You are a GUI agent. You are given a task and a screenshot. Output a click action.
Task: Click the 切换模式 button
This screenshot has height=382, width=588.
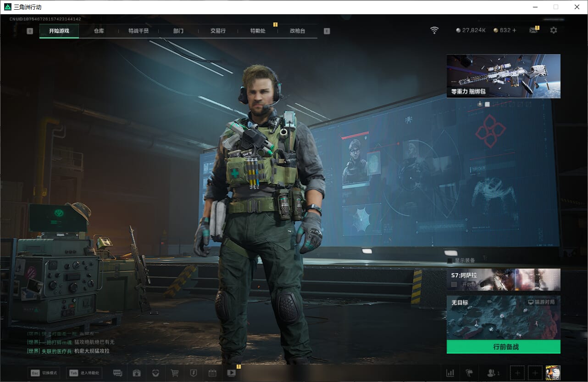click(x=44, y=373)
